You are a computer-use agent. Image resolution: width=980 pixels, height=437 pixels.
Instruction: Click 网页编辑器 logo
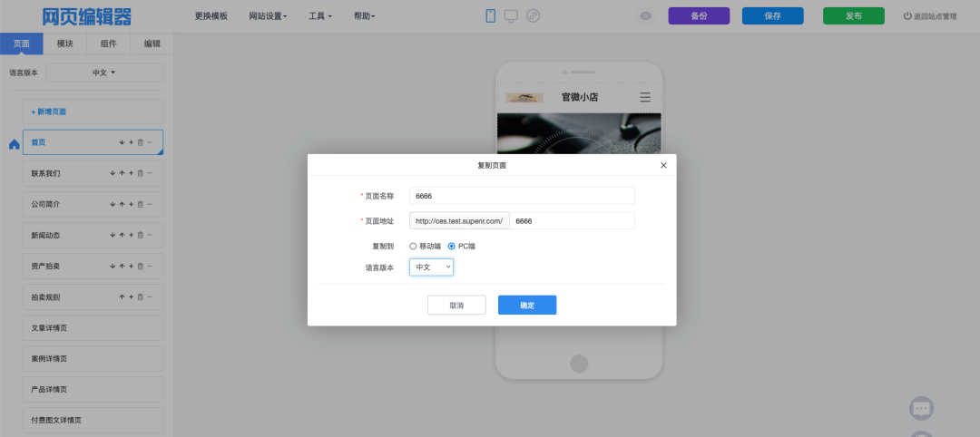(x=87, y=16)
